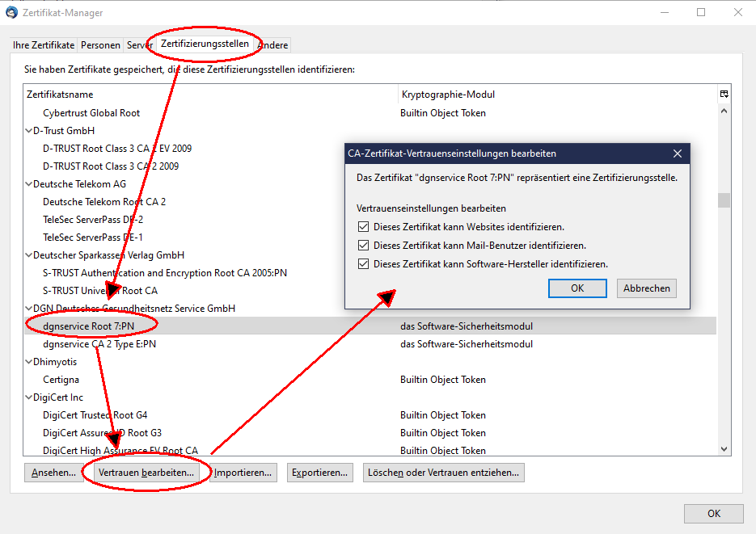
Task: Close the CA trust settings dialog
Action: (x=678, y=153)
